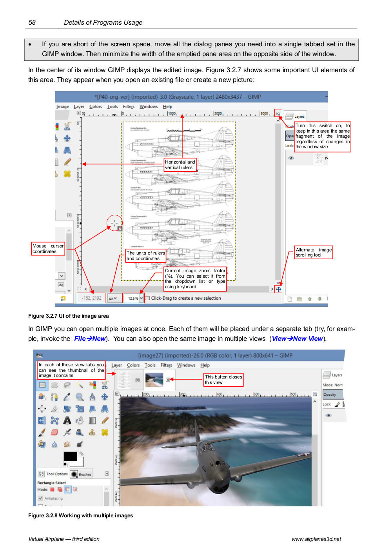Select the Bucket Fill tool
The width and height of the screenshot is (392, 555).
coord(80,420)
